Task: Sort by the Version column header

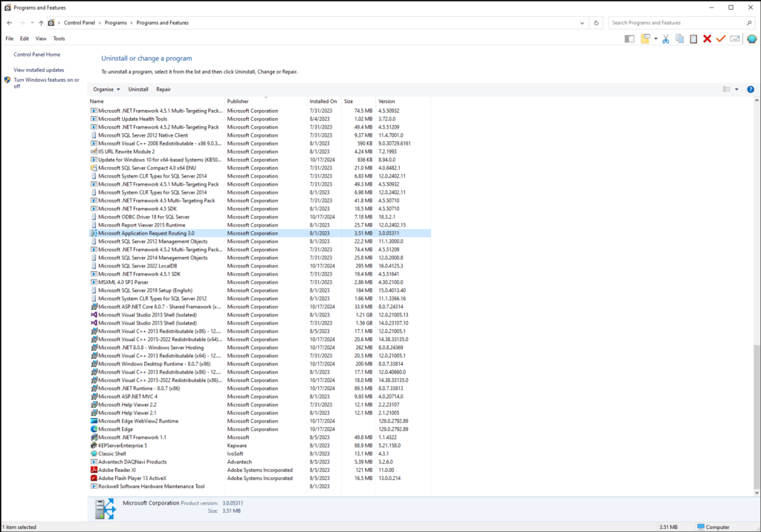Action: pyautogui.click(x=403, y=102)
